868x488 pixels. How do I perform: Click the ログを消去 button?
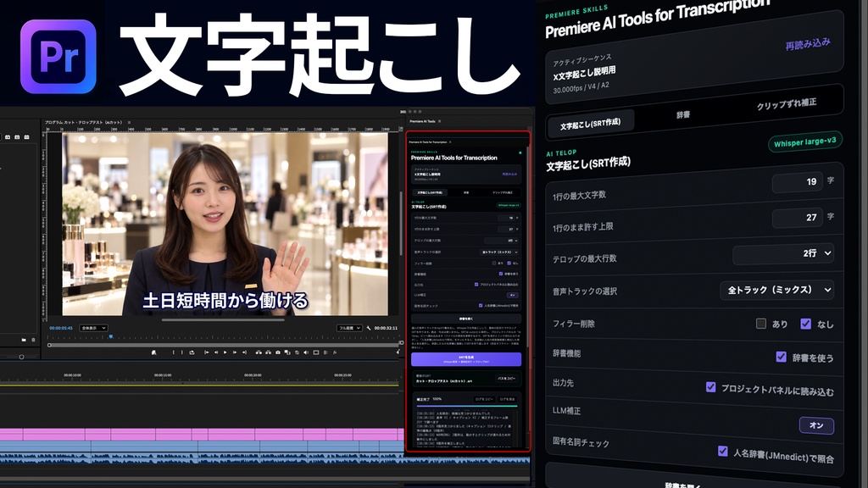click(507, 400)
